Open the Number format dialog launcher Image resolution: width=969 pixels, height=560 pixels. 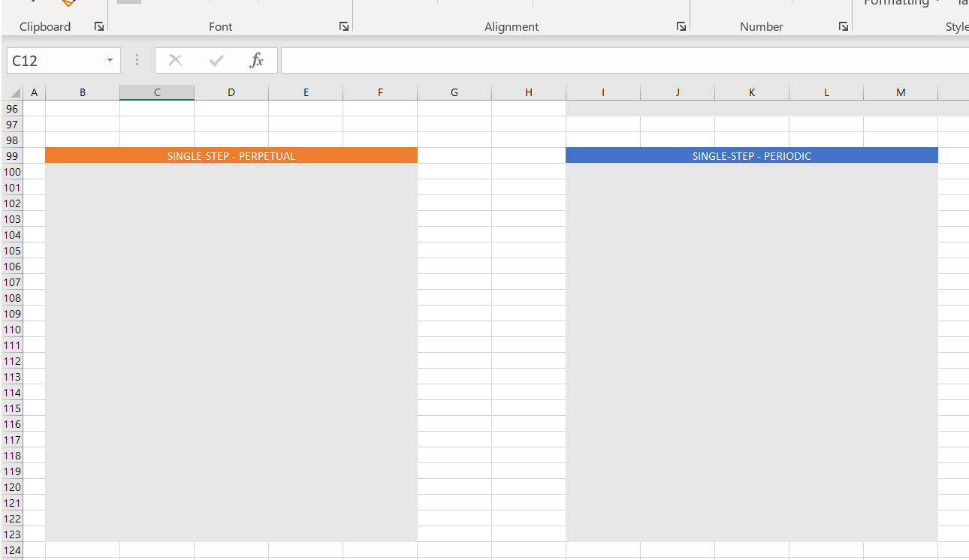point(843,26)
